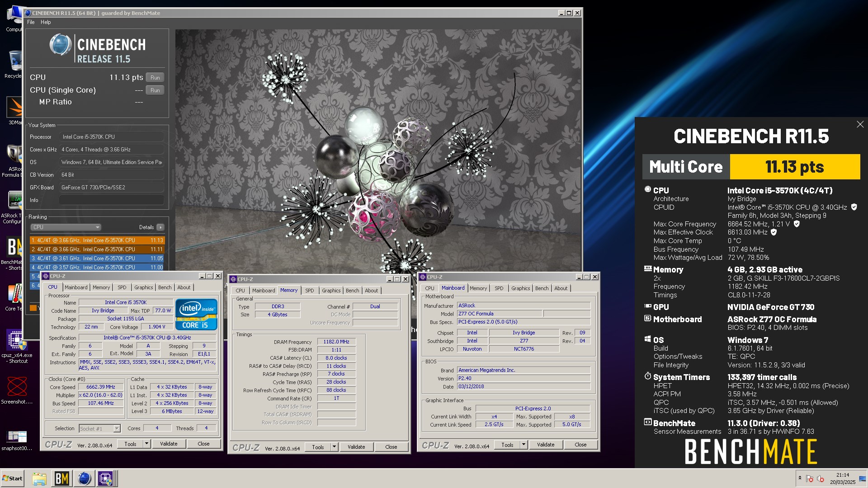Show hidden tray icons chevron
Viewport: 868px width, 488px height.
coord(800,478)
